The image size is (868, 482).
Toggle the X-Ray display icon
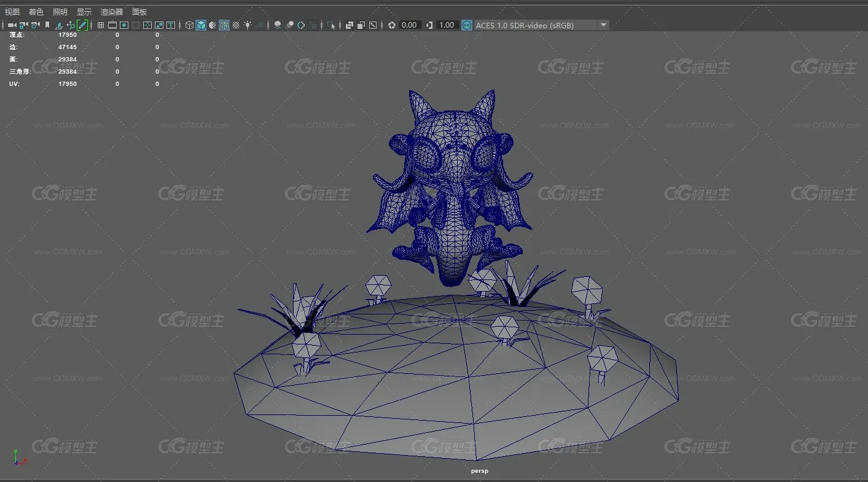[349, 25]
